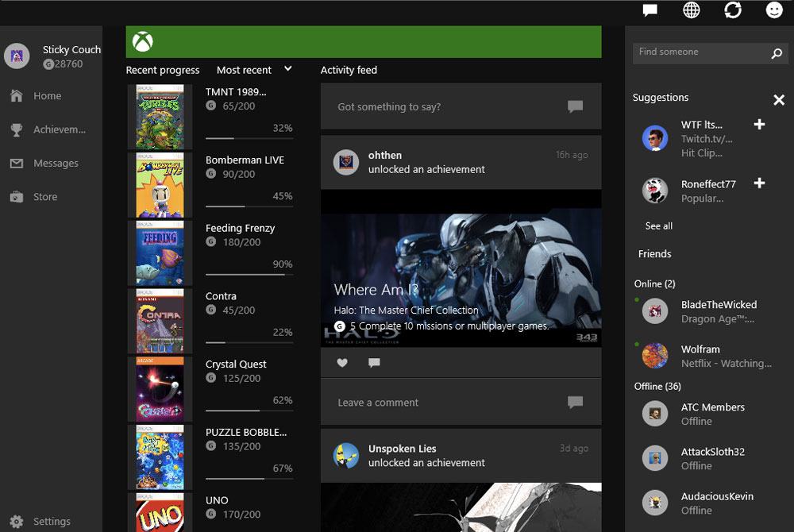Click See all suggestions link
The height and width of the screenshot is (532, 794).
658,226
